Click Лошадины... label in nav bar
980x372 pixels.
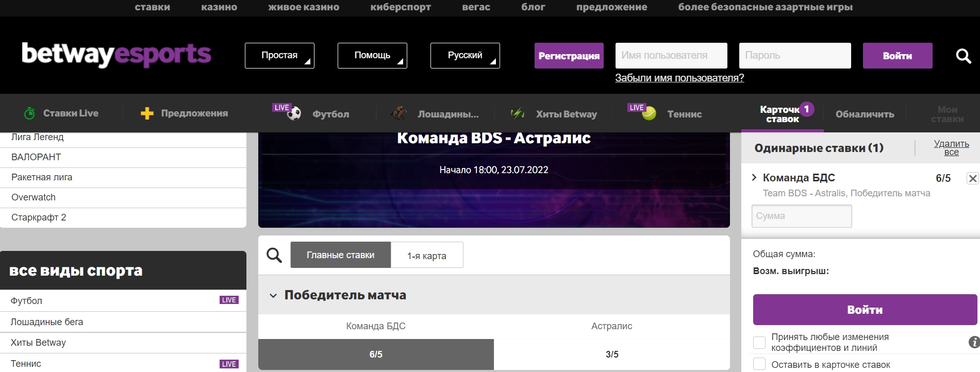(x=448, y=114)
